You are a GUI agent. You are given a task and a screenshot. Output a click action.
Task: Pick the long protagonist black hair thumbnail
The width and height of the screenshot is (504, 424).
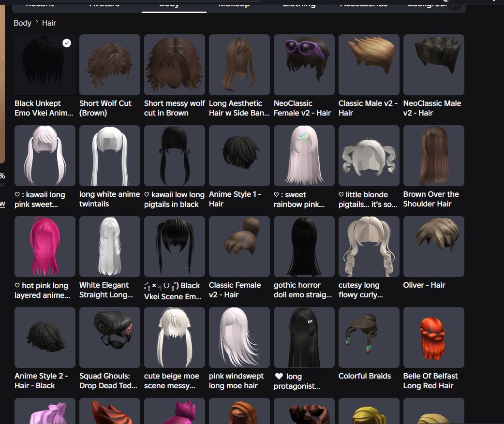304,337
